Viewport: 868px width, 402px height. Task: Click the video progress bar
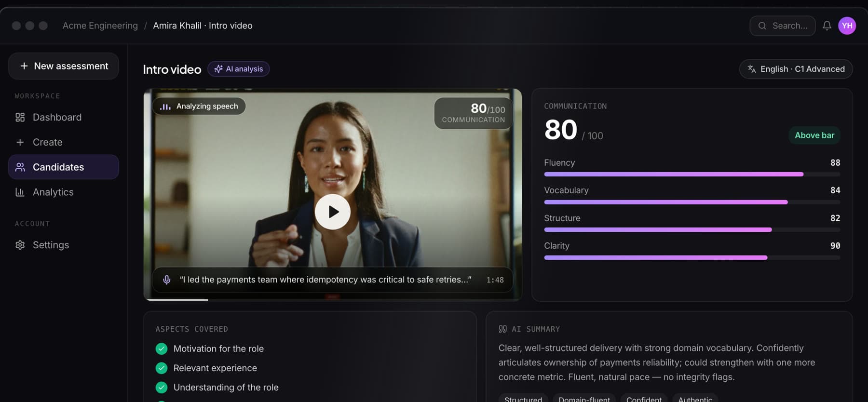pyautogui.click(x=333, y=300)
